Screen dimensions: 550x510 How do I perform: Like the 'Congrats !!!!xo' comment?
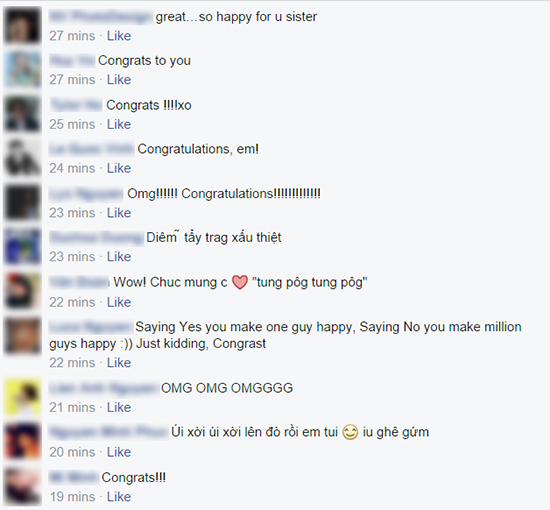tap(119, 124)
